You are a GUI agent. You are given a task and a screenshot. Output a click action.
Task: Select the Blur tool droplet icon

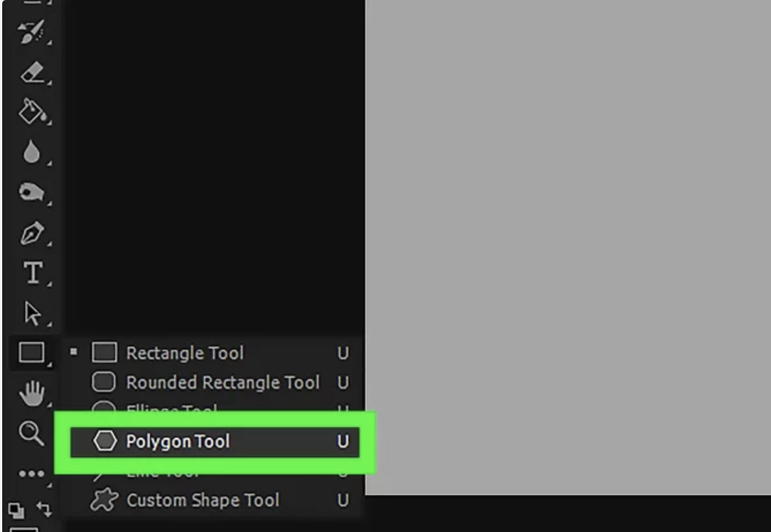31,153
